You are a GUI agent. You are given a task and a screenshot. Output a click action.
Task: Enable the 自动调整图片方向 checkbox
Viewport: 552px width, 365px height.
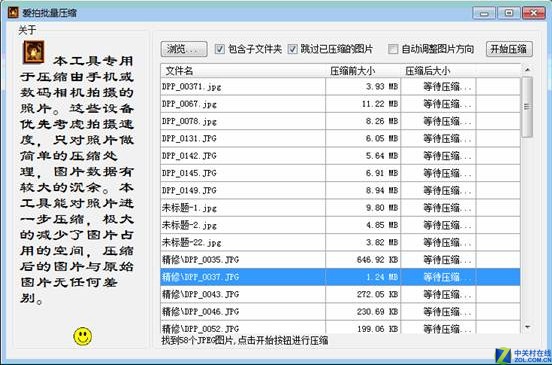pos(393,49)
